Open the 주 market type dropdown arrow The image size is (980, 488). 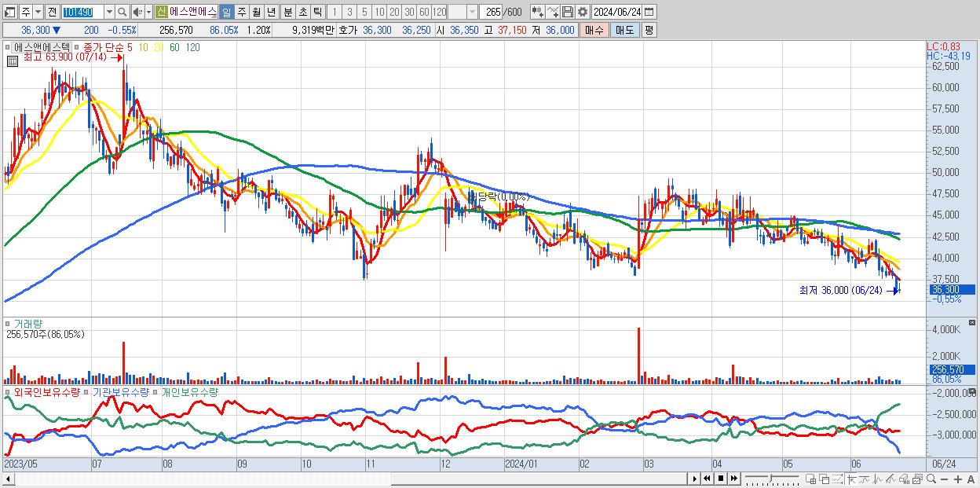[38, 13]
